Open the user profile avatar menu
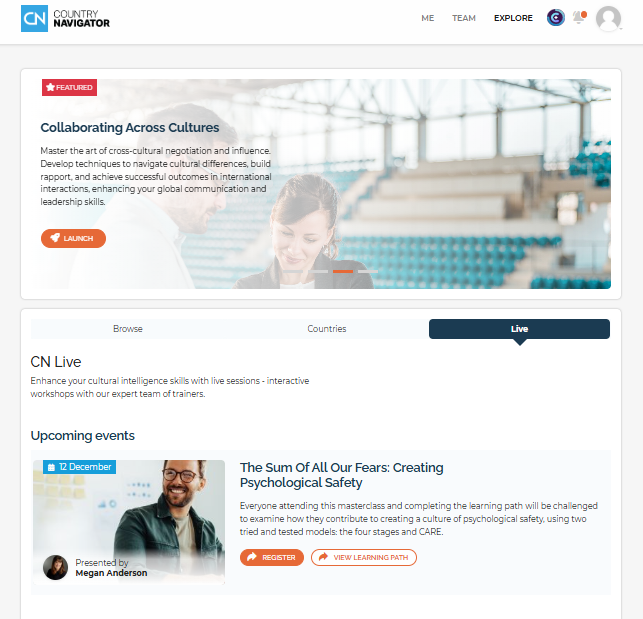 609,18
